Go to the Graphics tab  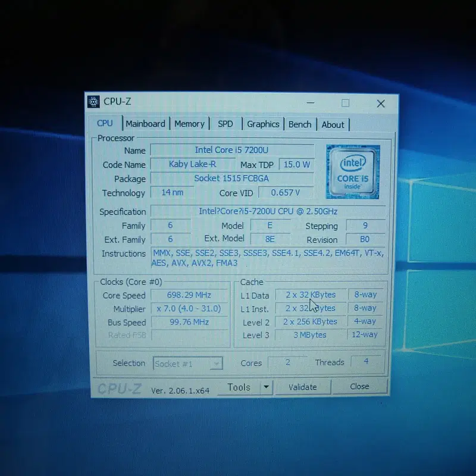[x=263, y=124]
